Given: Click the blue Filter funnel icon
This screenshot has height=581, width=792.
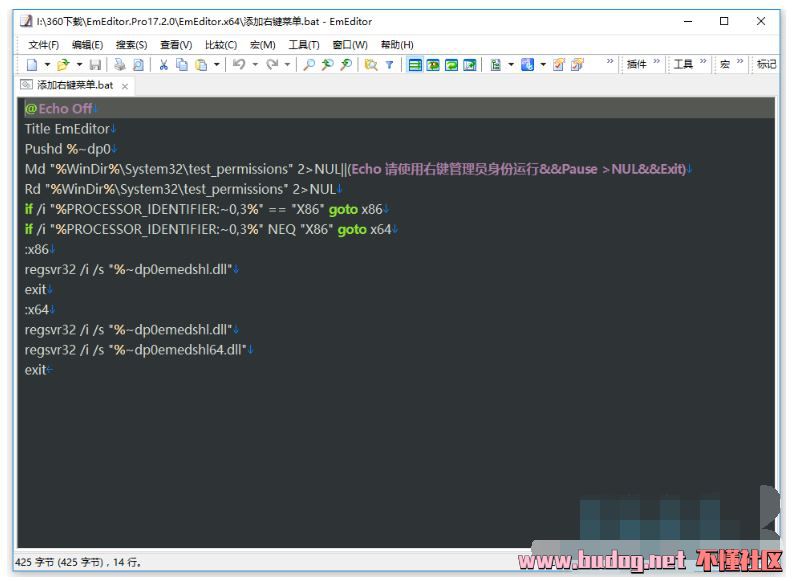Looking at the screenshot, I should click(x=389, y=65).
